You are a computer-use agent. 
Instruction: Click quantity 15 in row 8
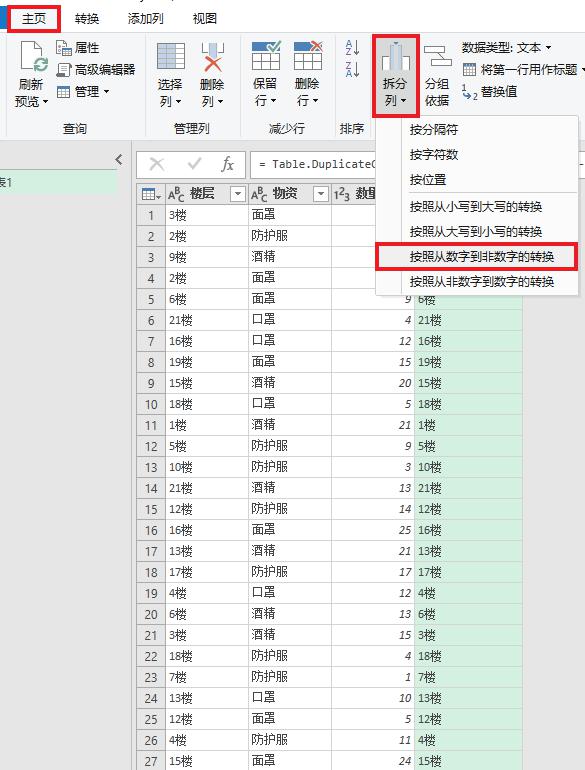pyautogui.click(x=373, y=362)
